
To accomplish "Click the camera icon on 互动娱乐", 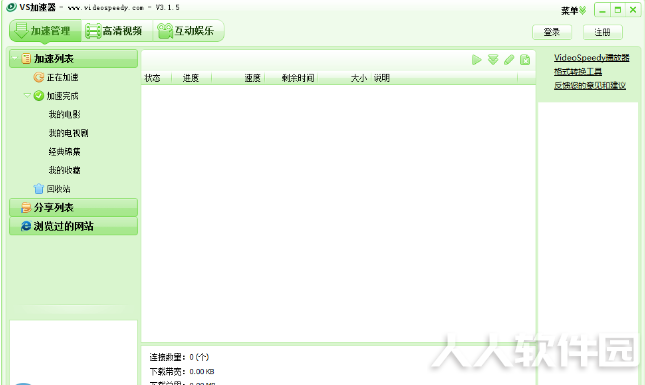I will click(x=165, y=31).
